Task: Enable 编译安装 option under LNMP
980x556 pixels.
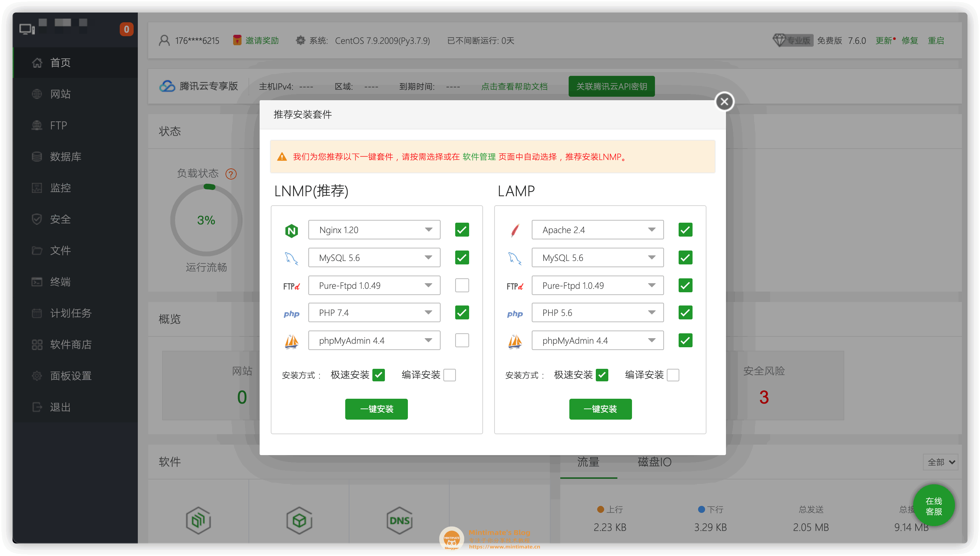Action: tap(450, 375)
